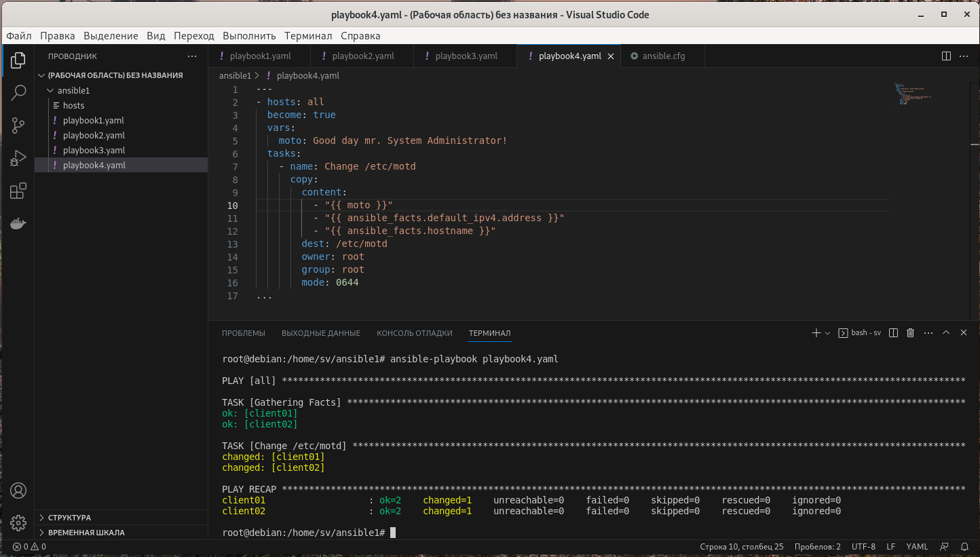Change language mode YAML status item
The width and height of the screenshot is (980, 557).
coord(917,547)
